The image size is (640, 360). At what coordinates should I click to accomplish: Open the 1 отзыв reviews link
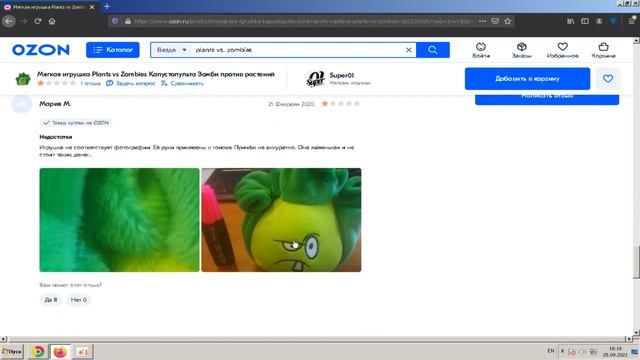91,83
